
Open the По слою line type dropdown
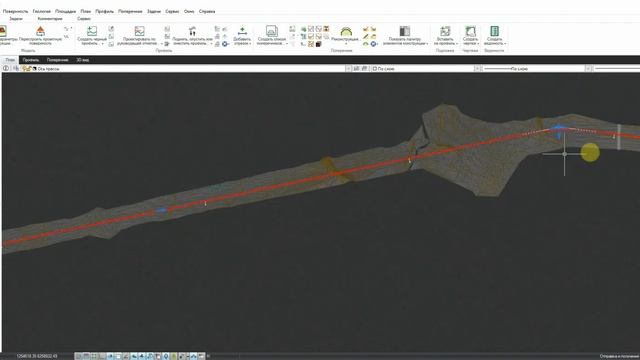[x=588, y=69]
